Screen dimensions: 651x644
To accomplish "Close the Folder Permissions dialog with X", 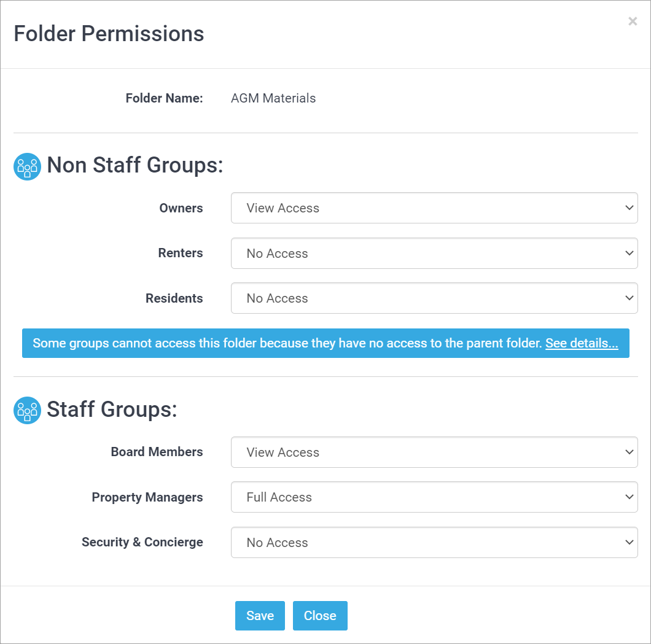I will point(633,21).
